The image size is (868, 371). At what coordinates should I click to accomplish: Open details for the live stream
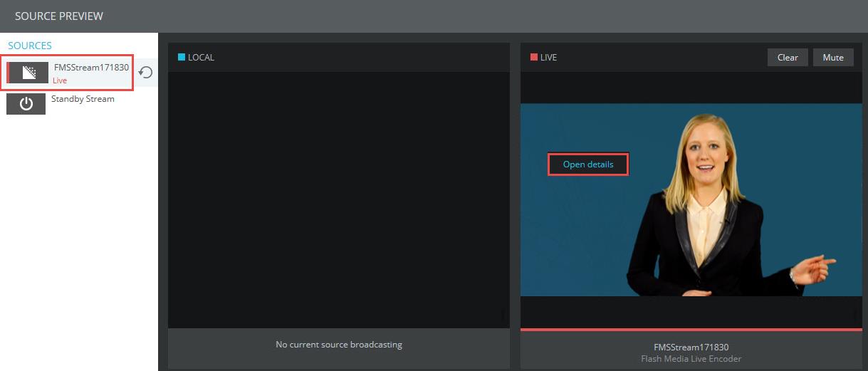[587, 164]
